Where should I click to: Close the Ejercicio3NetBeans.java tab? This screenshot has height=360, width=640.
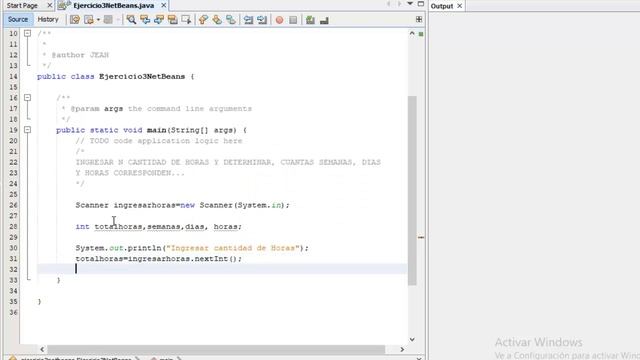pyautogui.click(x=164, y=5)
